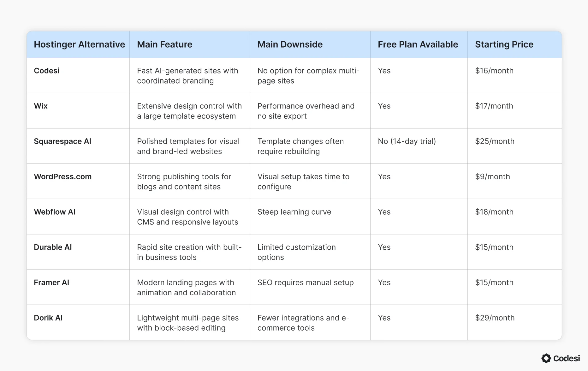
Task: Click the $9/month price cell
Action: [492, 177]
